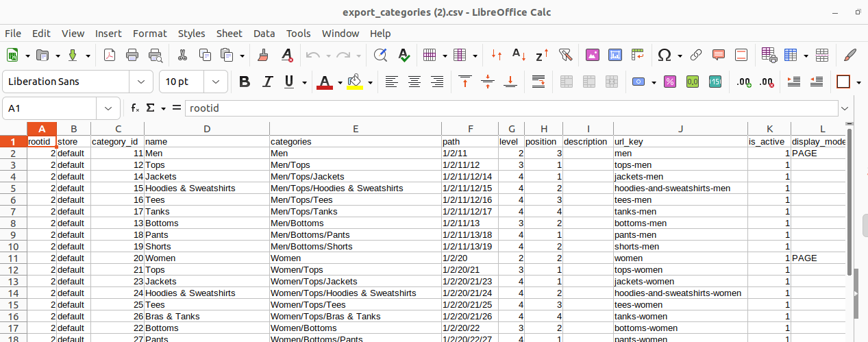This screenshot has width=868, height=342.
Task: Click the AutoFilter funnel icon
Action: point(565,55)
